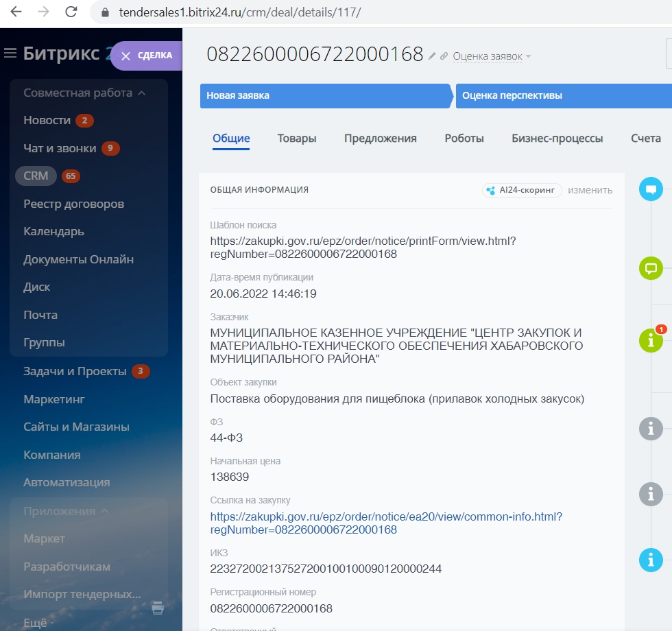This screenshot has width=672, height=631.
Task: Open the Бизнес-процессы tab
Action: [557, 138]
